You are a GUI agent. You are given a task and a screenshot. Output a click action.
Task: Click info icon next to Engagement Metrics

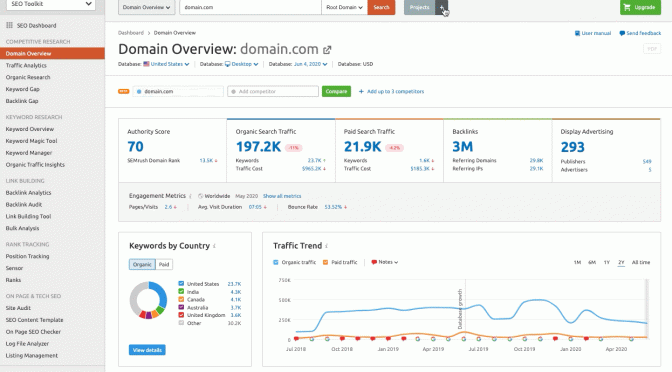(190, 196)
